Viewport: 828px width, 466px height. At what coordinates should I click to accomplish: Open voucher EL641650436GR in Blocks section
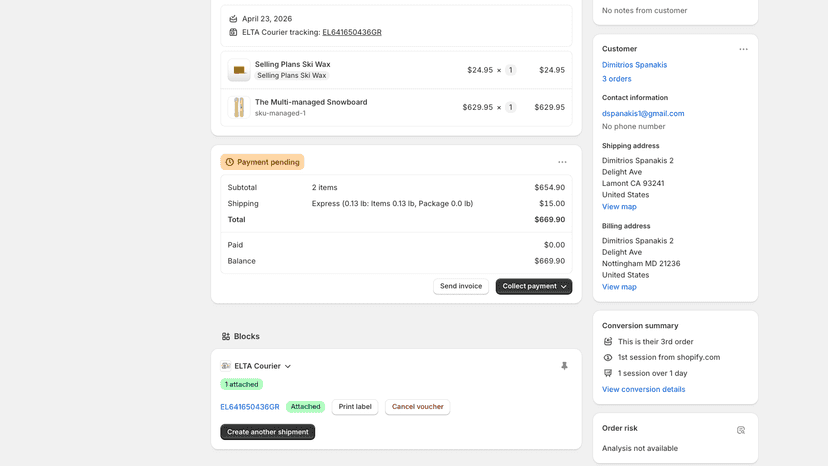click(x=250, y=407)
